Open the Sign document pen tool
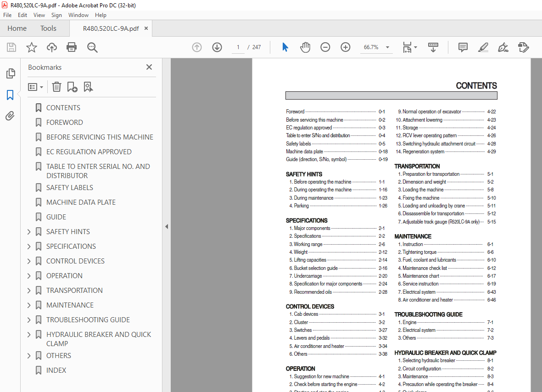The height and width of the screenshot is (392, 542). click(503, 47)
